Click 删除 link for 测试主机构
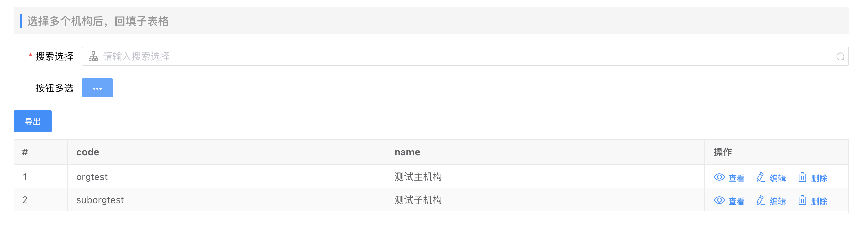This screenshot has height=225, width=868. (819, 178)
